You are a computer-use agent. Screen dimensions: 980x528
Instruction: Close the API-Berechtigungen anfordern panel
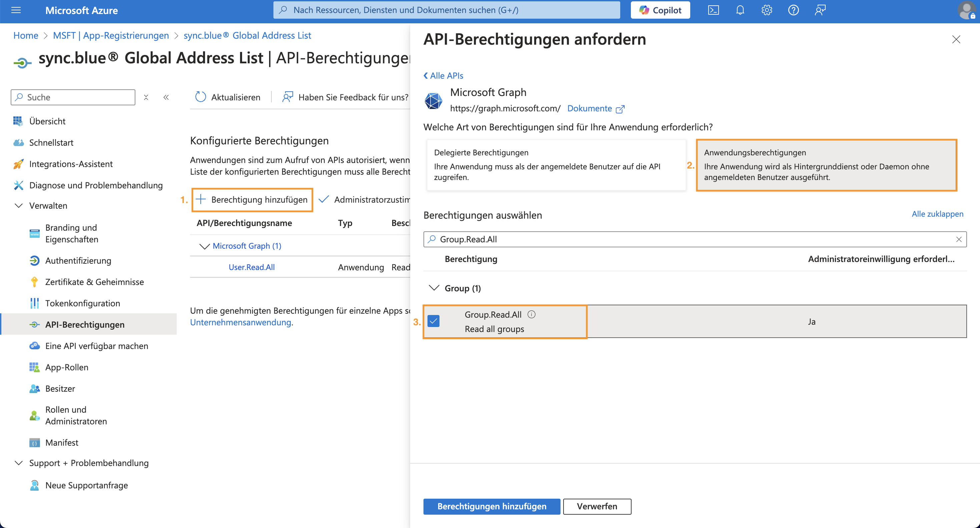[956, 39]
